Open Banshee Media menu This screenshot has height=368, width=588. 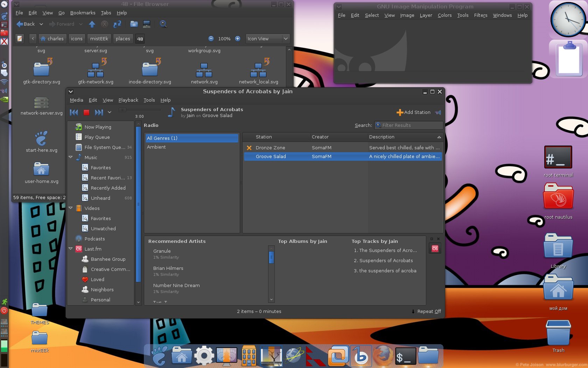77,100
